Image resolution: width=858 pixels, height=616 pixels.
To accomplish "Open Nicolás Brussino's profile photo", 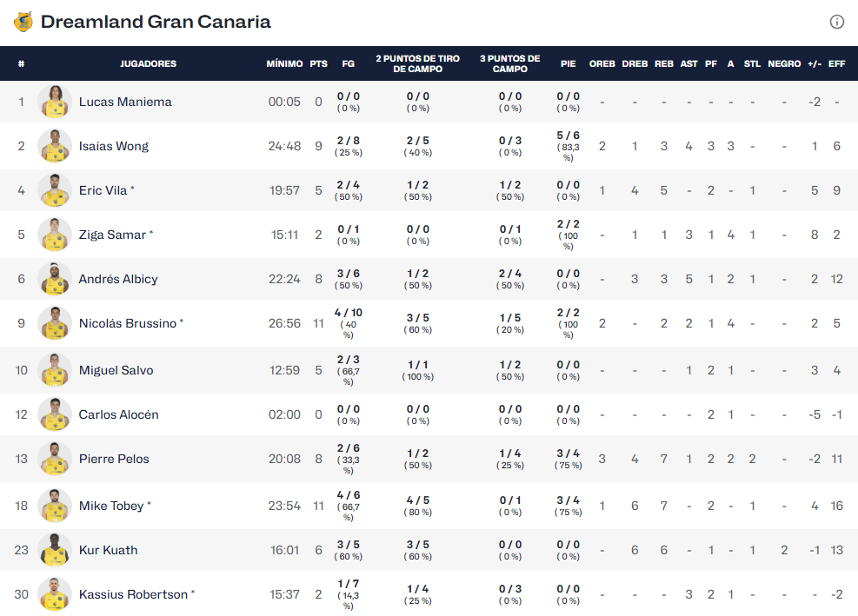I will coord(55,323).
